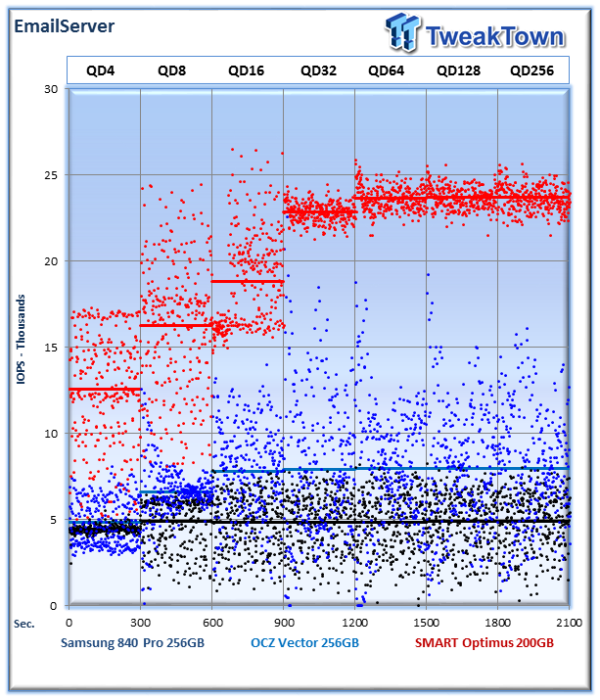The image size is (600, 700).
Task: Click the 2100 x-axis tick label
Action: (x=570, y=623)
